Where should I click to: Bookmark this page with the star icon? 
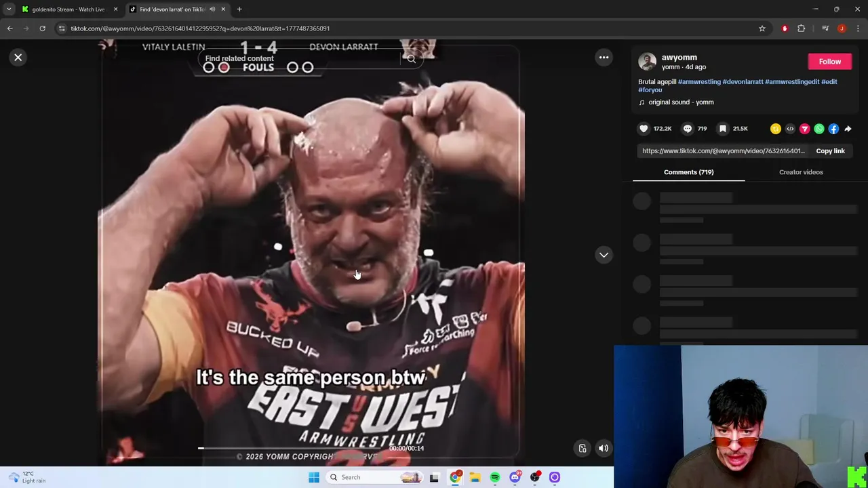pos(762,28)
